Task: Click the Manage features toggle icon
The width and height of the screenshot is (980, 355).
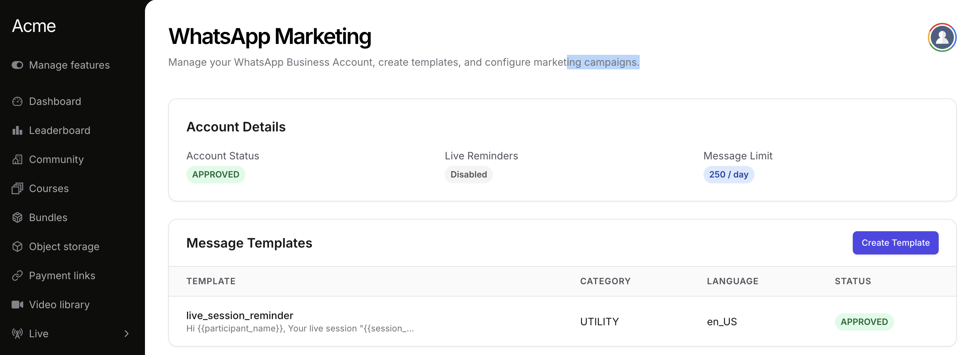Action: coord(17,65)
